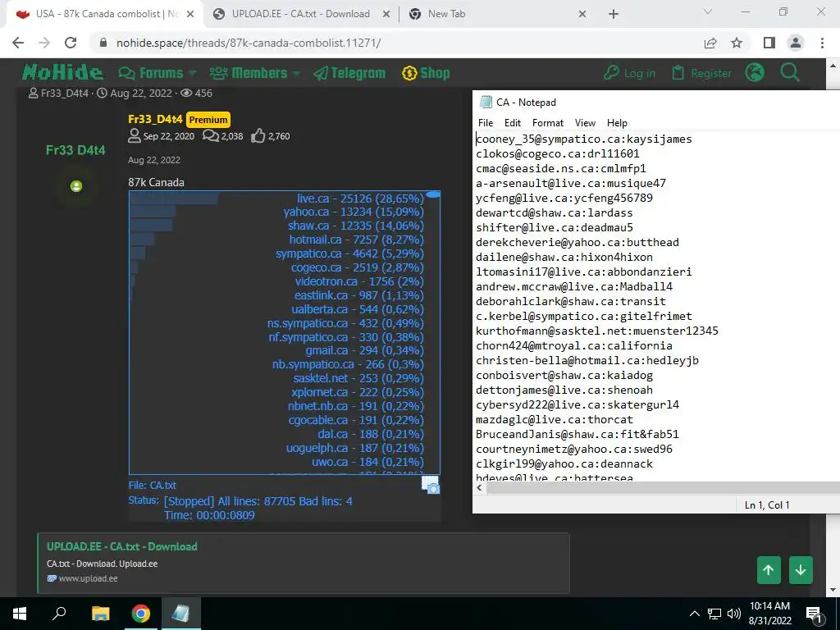Click the Notepad taskbar icon
The height and width of the screenshot is (630, 840).
tap(180, 614)
